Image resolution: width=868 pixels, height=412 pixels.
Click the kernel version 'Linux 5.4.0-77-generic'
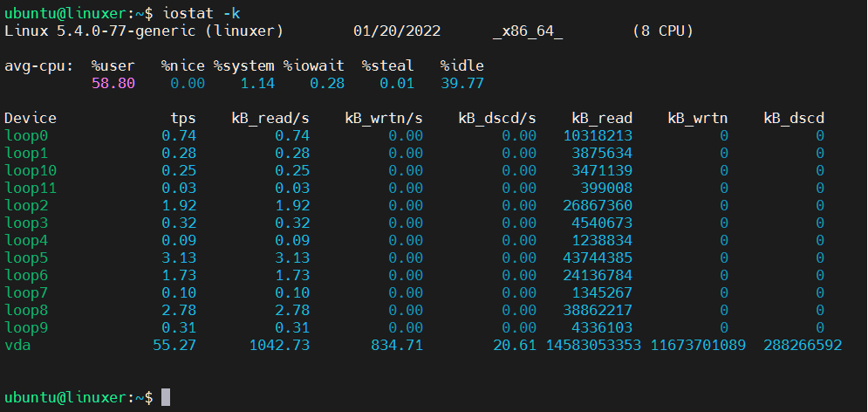(100, 31)
